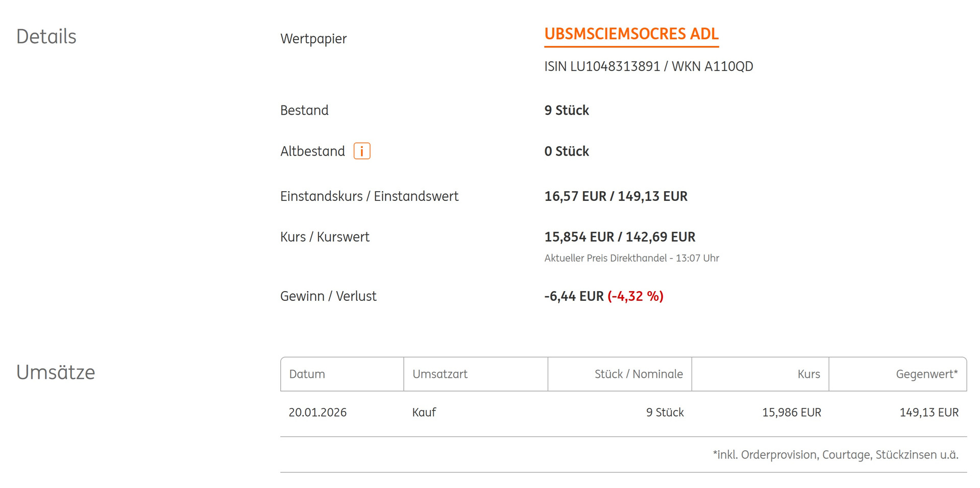
Task: Click the Kauf transaction type cell
Action: tap(424, 413)
